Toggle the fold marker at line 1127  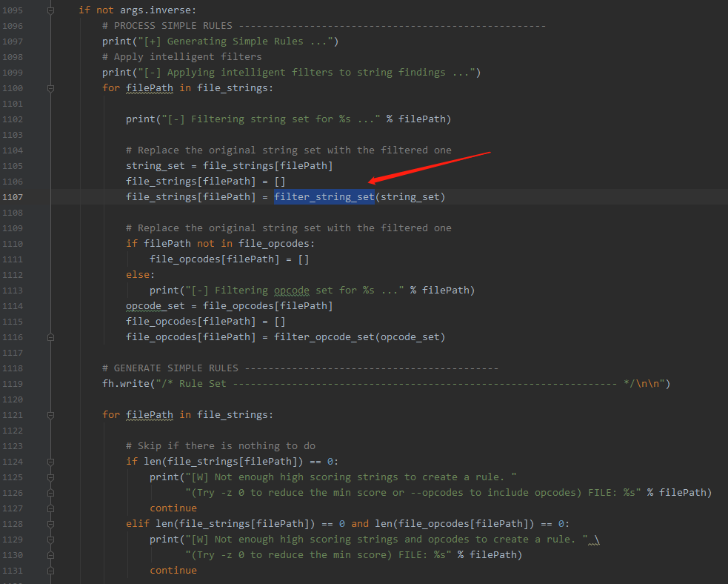[50, 508]
